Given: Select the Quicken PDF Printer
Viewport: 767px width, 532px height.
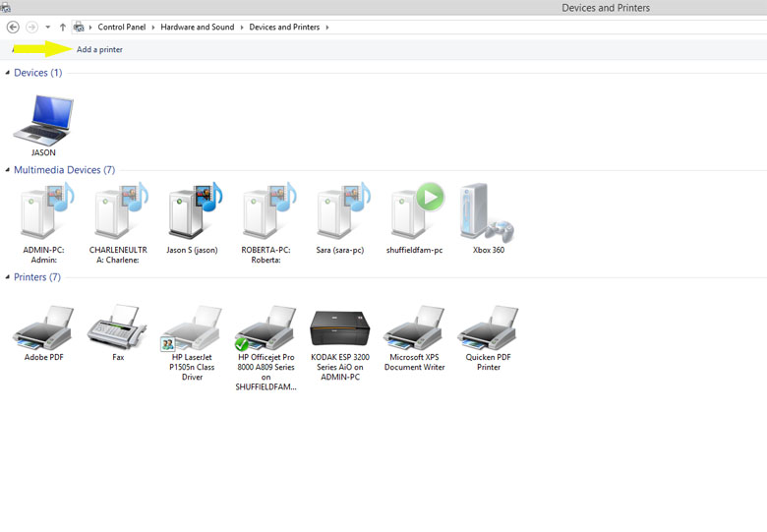Looking at the screenshot, I should pos(488,331).
